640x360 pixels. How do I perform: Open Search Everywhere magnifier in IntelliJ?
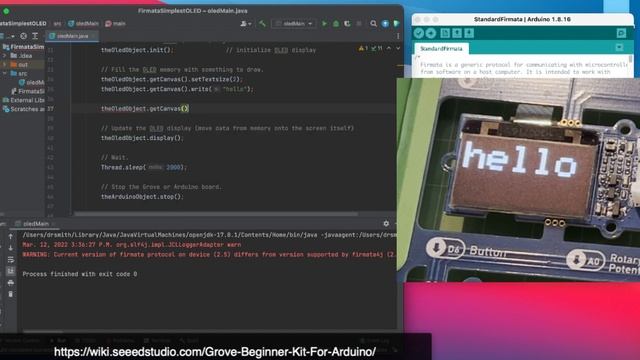click(x=373, y=24)
